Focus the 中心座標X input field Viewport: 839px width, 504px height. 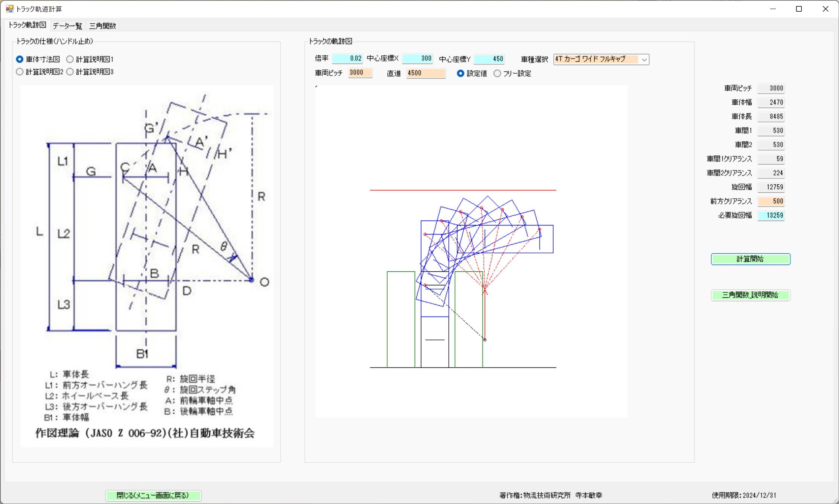tap(417, 59)
